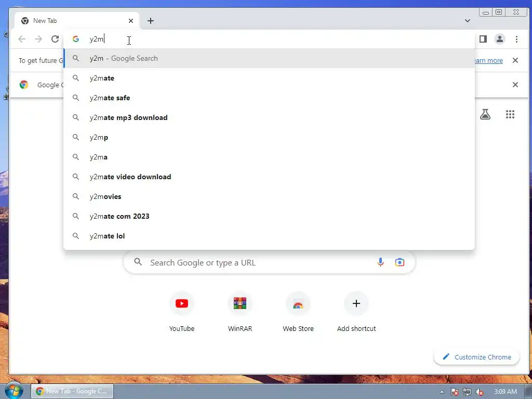The width and height of the screenshot is (532, 399).
Task: Open the WinRAR shortcut
Action: [240, 312]
